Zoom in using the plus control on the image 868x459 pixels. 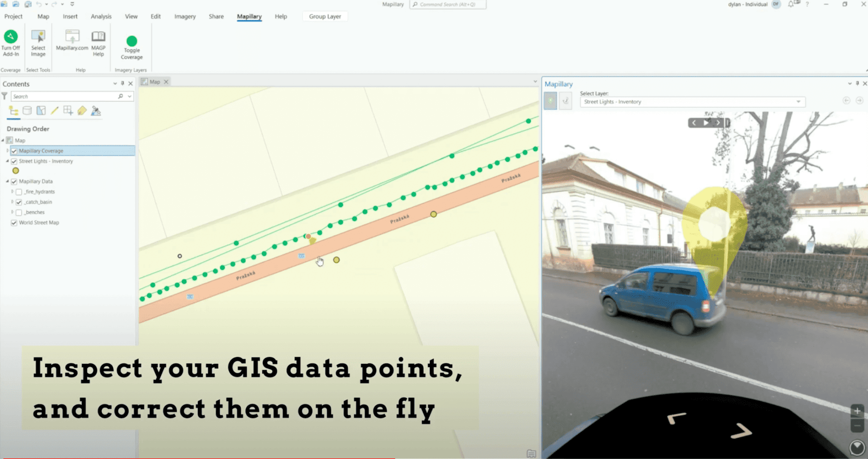click(x=857, y=411)
